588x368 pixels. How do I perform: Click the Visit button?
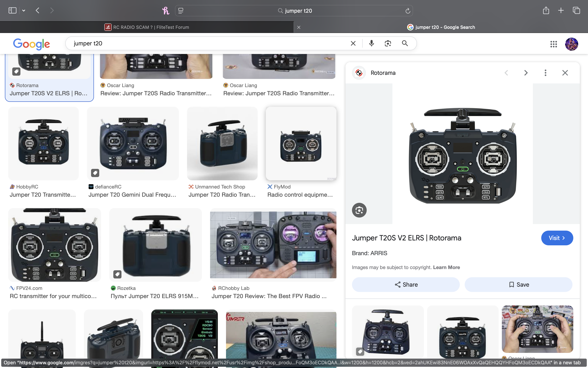(557, 238)
